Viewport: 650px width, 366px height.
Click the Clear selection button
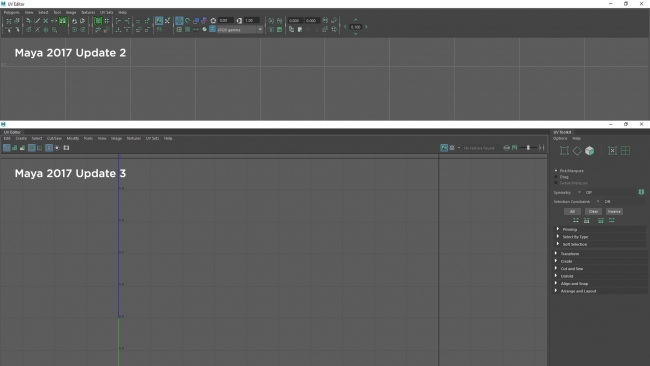point(593,211)
